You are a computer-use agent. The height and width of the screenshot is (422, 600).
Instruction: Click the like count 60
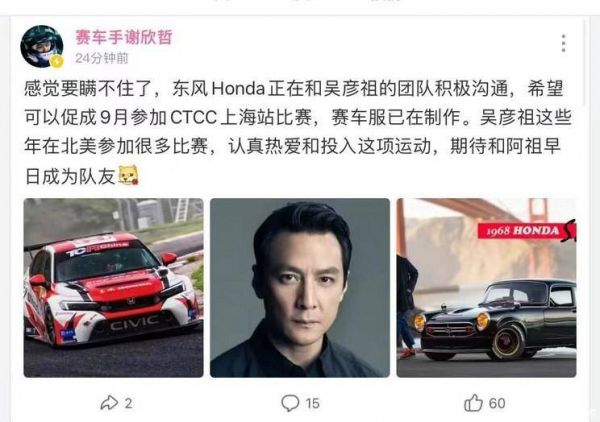pyautogui.click(x=497, y=403)
